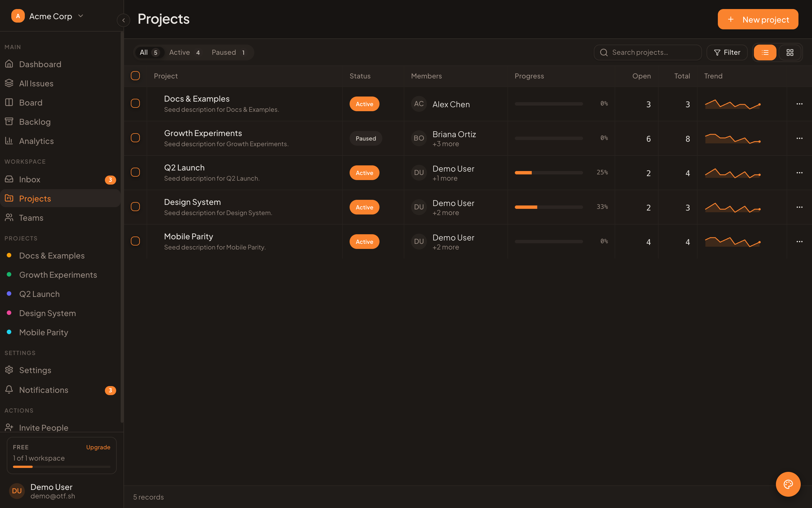The width and height of the screenshot is (812, 508).
Task: Click the Settings gear icon
Action: (9, 370)
